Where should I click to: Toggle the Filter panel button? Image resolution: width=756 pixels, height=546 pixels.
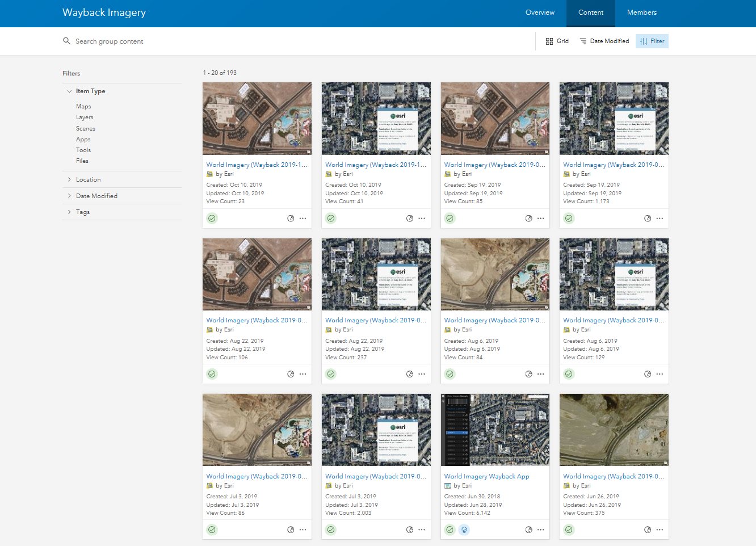click(x=652, y=41)
